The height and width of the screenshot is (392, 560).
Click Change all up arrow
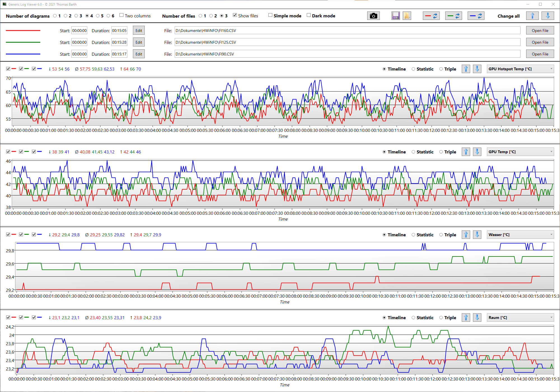532,16
